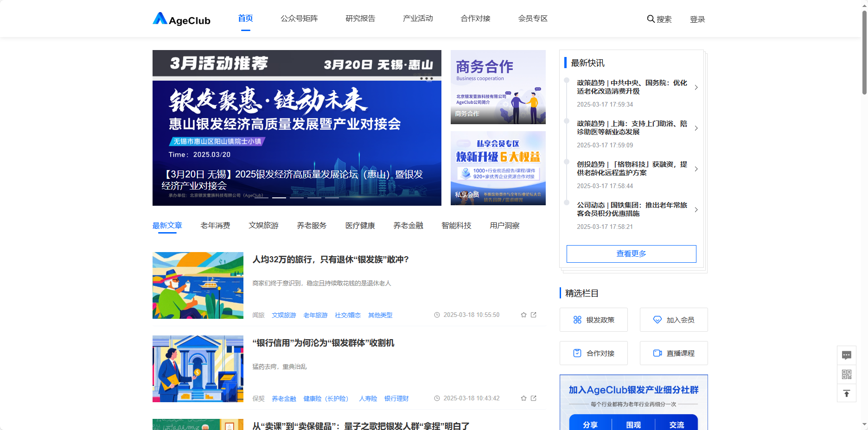The height and width of the screenshot is (430, 868).
Task: Select the second carousel slide indicator
Action: pos(279,197)
